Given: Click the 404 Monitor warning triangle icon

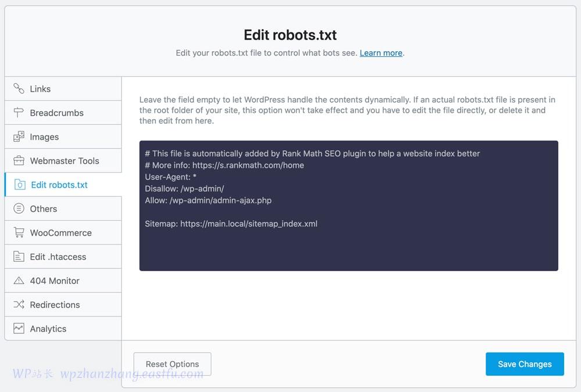Looking at the screenshot, I should click(19, 280).
